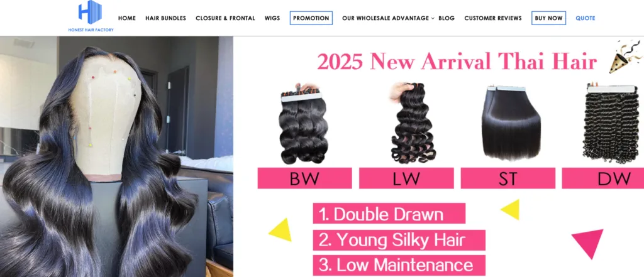This screenshot has height=277, width=644.
Task: Click the chevron beside Wholesale Advantage
Action: pyautogui.click(x=433, y=18)
